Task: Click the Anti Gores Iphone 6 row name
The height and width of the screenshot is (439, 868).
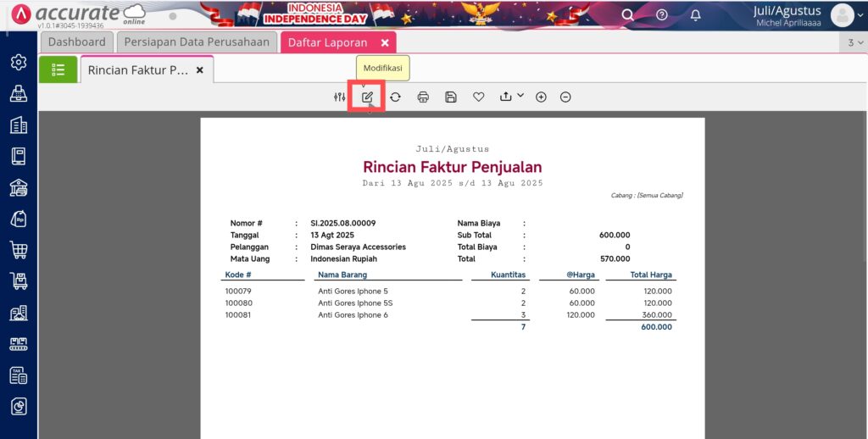Action: pos(353,315)
